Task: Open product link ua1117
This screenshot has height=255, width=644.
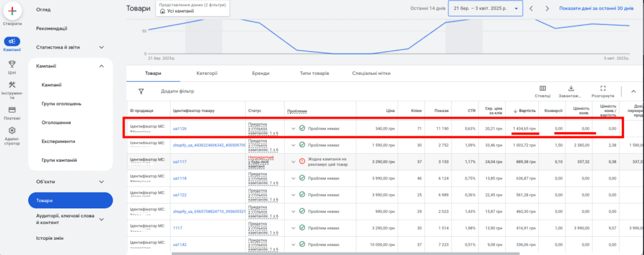Action: (x=179, y=162)
